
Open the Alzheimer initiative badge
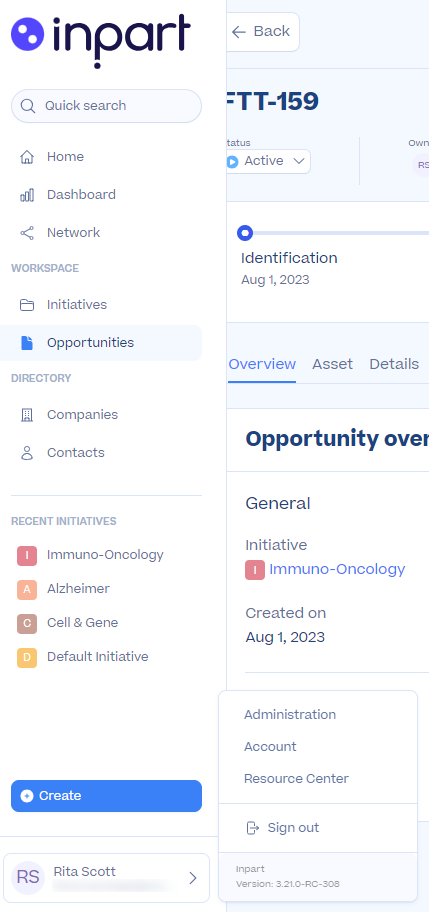(x=27, y=589)
